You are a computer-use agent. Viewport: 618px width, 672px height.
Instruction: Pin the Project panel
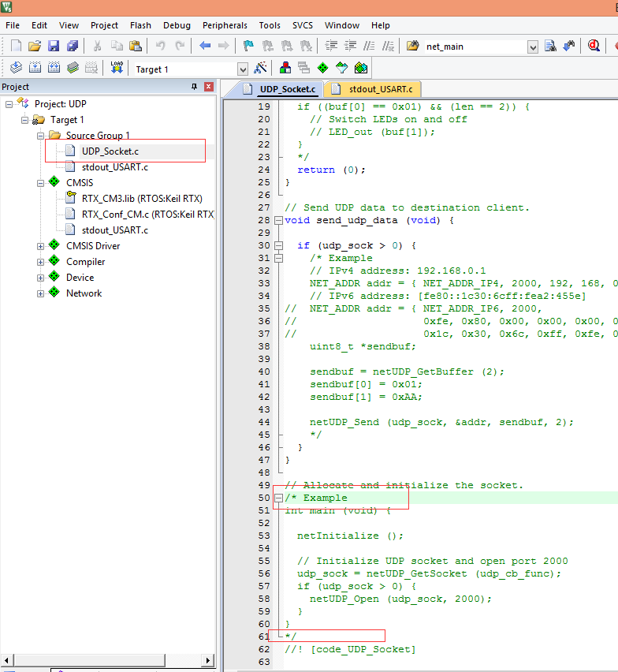pyautogui.click(x=194, y=87)
